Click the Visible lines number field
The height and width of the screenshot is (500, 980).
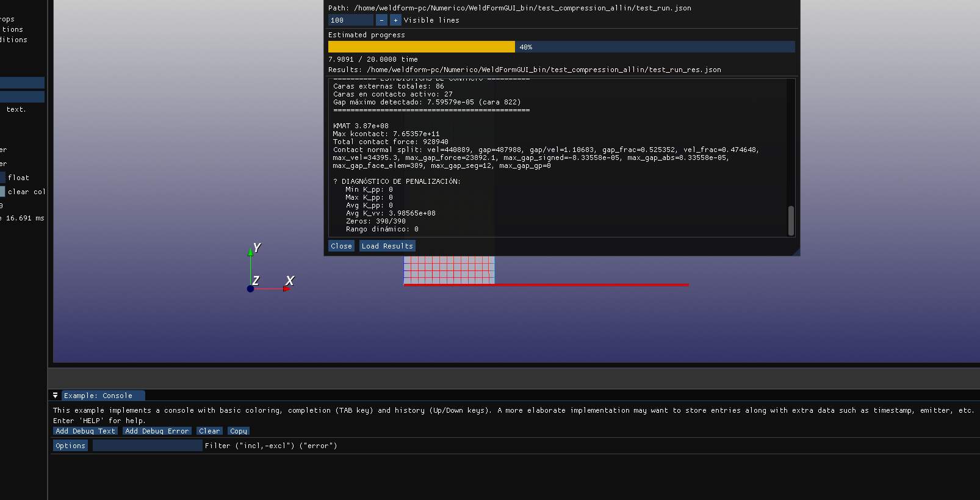pyautogui.click(x=350, y=20)
